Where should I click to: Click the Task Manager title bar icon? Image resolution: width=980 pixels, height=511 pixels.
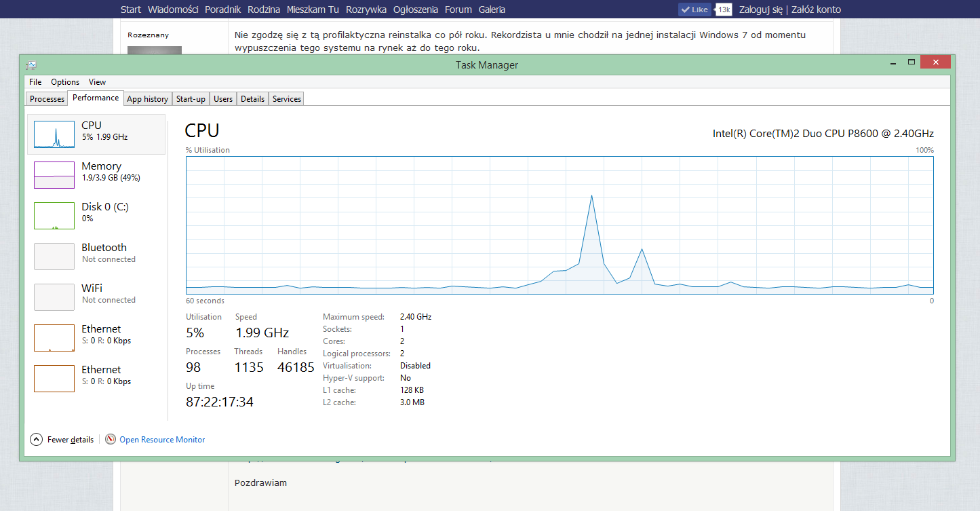pyautogui.click(x=31, y=65)
